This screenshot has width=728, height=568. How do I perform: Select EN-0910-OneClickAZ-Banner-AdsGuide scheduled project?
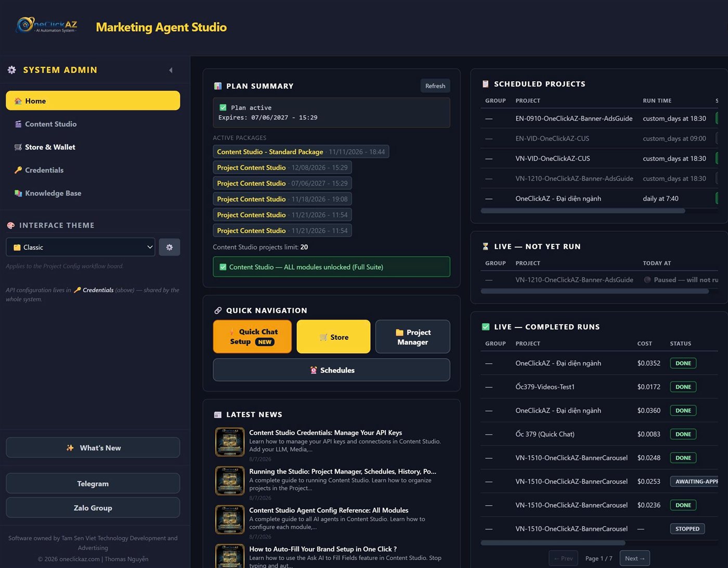tap(574, 118)
